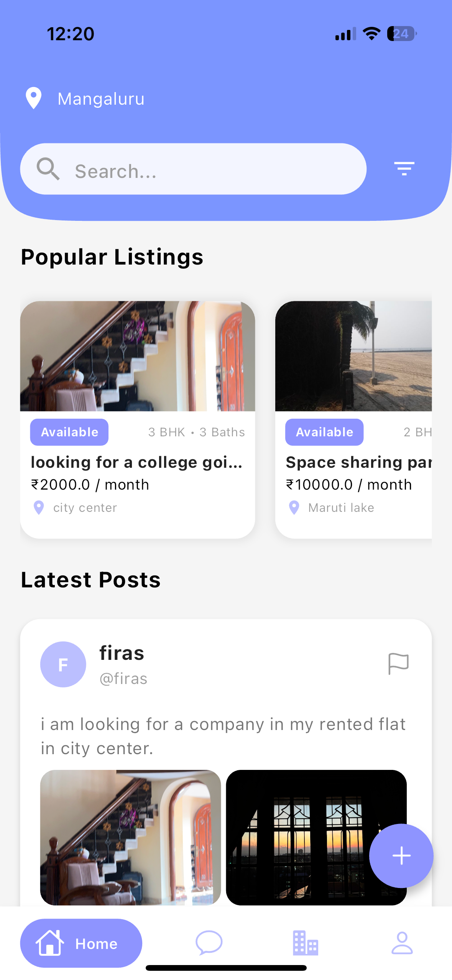The height and width of the screenshot is (980, 452).
Task: Tap the floating plus add button
Action: coord(401,855)
